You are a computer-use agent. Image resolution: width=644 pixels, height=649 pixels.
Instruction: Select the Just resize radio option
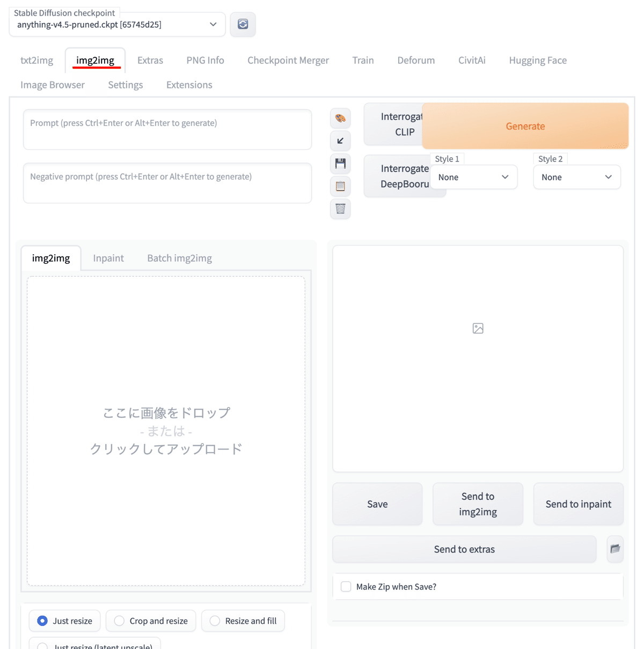point(64,621)
